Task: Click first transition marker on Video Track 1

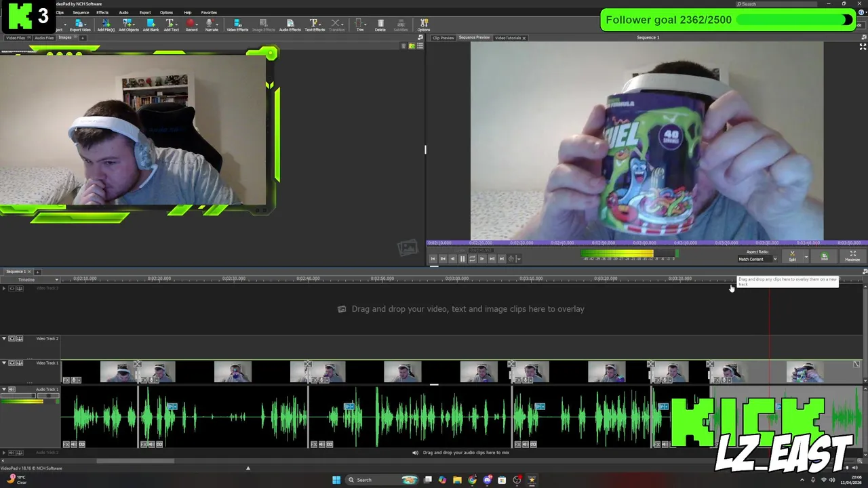Action: (x=138, y=364)
